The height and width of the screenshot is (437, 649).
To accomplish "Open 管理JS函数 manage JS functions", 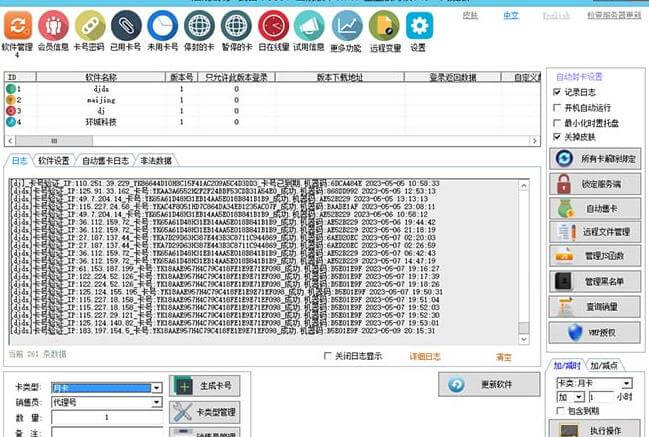I will (x=595, y=256).
